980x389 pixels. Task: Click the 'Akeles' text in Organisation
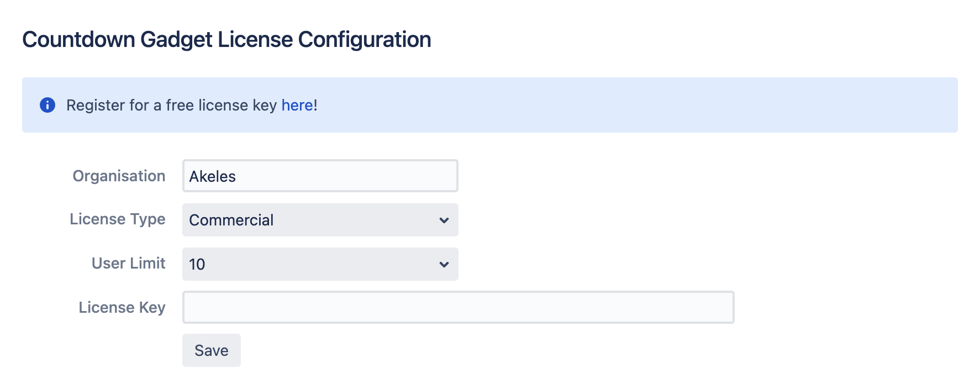point(212,176)
